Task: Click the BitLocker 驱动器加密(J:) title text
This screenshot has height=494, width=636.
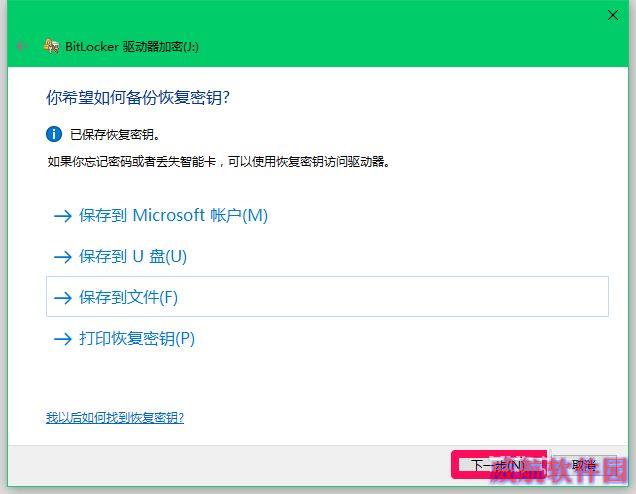Action: (x=132, y=47)
